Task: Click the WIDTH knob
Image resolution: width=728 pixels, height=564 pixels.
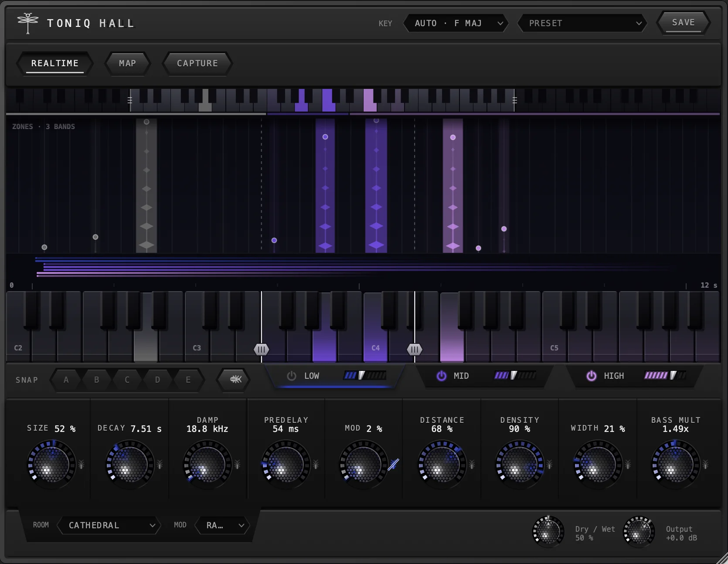Action: pyautogui.click(x=597, y=464)
